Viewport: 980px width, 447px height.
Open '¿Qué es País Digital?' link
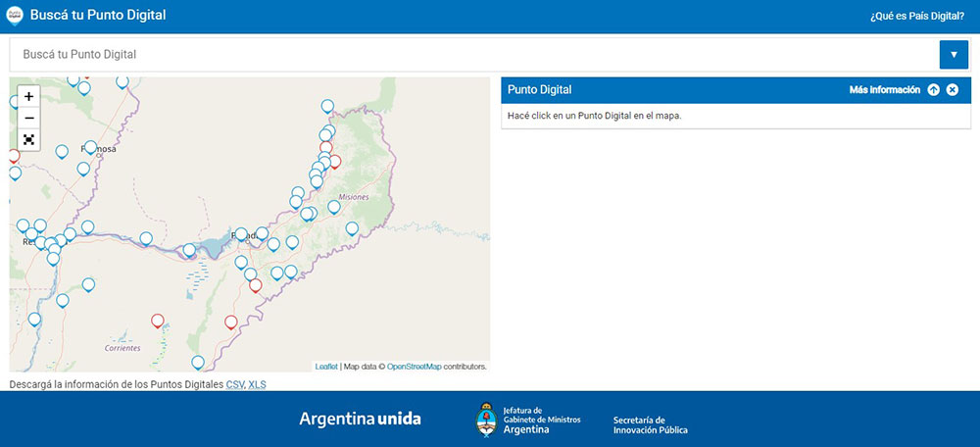click(x=918, y=16)
